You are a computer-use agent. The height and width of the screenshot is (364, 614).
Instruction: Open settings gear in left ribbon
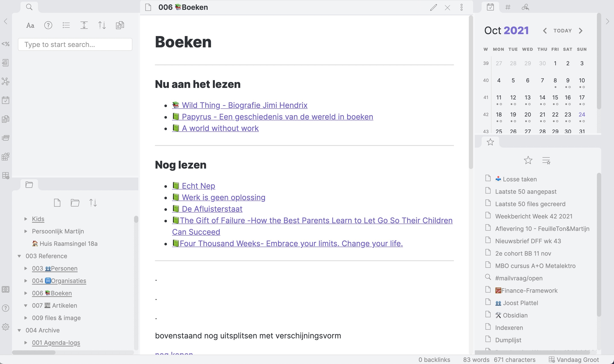click(5, 327)
